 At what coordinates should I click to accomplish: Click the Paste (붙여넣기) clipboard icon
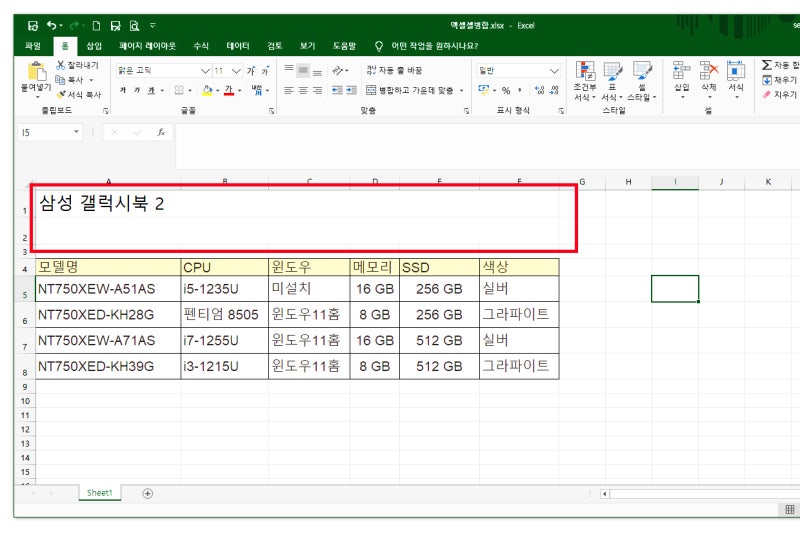coord(36,72)
